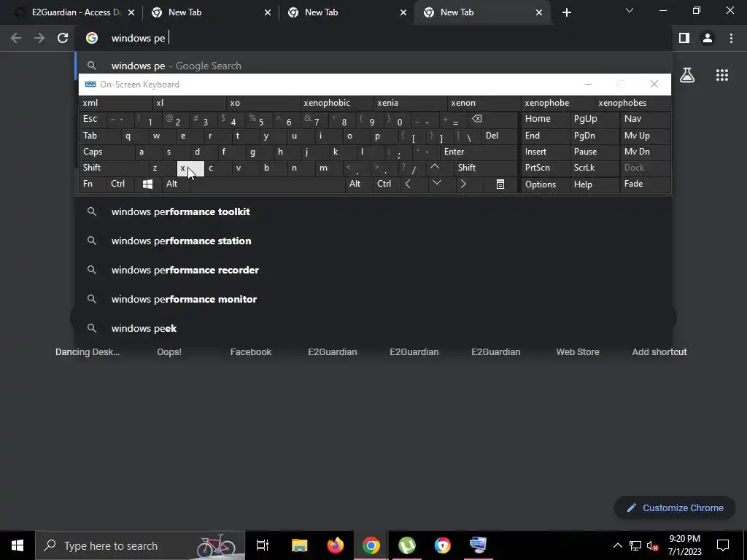Click the Chrome icon in the taskbar
This screenshot has height=560, width=747.
coord(371,545)
